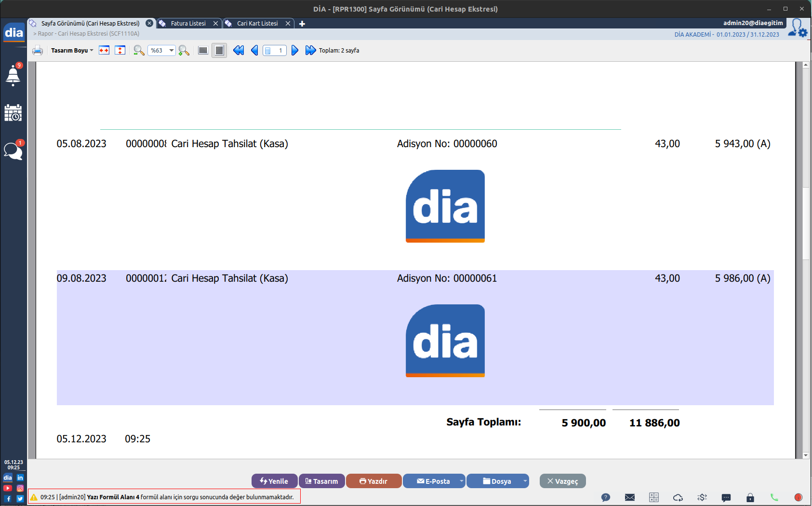Switch to the Cari Kart Listesi tab
812x506 pixels.
tap(257, 24)
